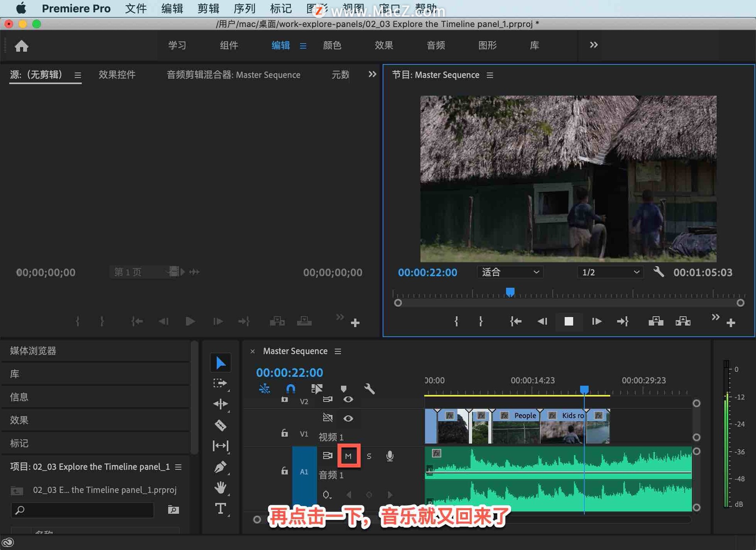Click Lift button in Program Monitor
Viewport: 756px width, 550px height.
pyautogui.click(x=656, y=321)
